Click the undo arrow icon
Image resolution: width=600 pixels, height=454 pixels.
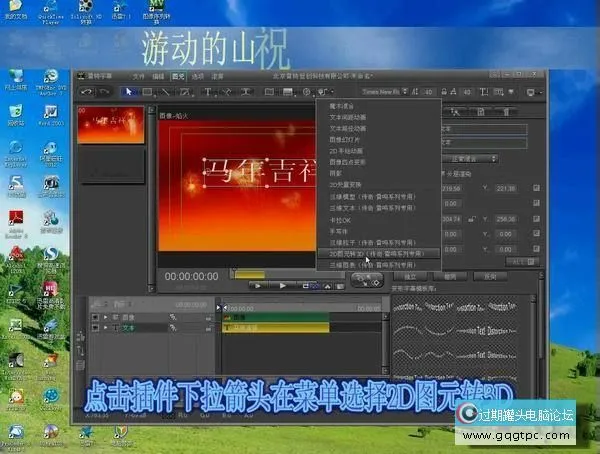point(87,92)
